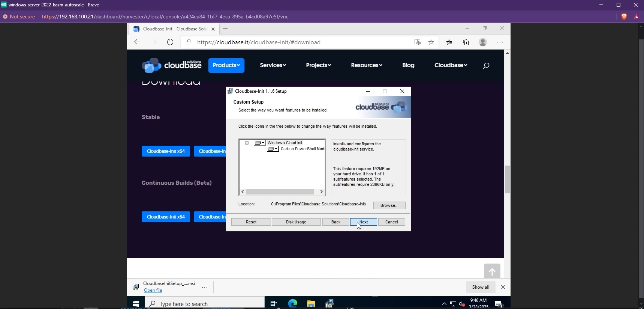644x309 pixels.
Task: Click the browser back arrow
Action: click(x=137, y=42)
